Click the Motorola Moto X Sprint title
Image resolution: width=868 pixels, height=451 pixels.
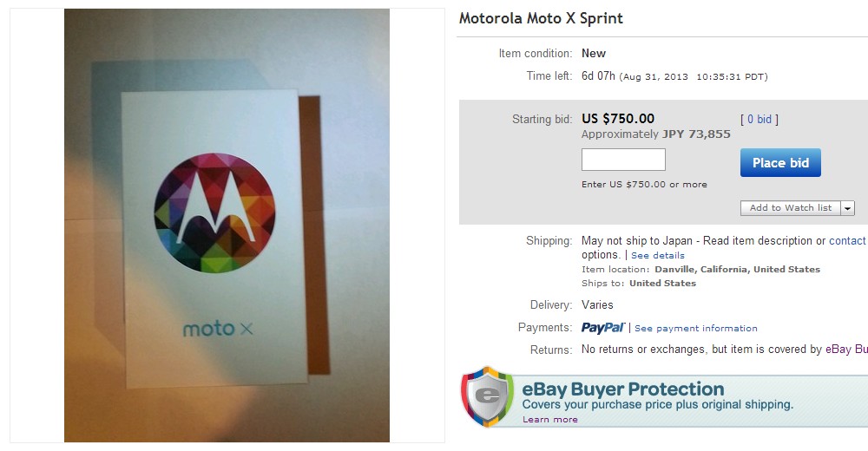tap(541, 18)
